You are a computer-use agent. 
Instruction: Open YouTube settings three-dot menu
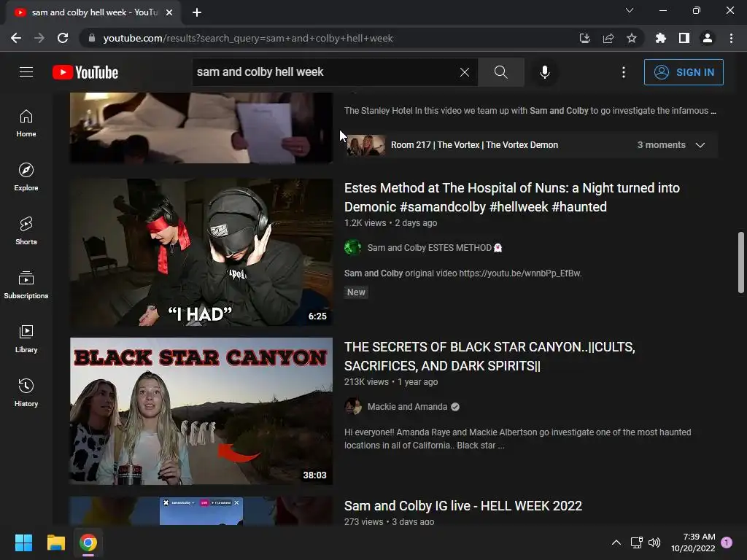pyautogui.click(x=624, y=72)
